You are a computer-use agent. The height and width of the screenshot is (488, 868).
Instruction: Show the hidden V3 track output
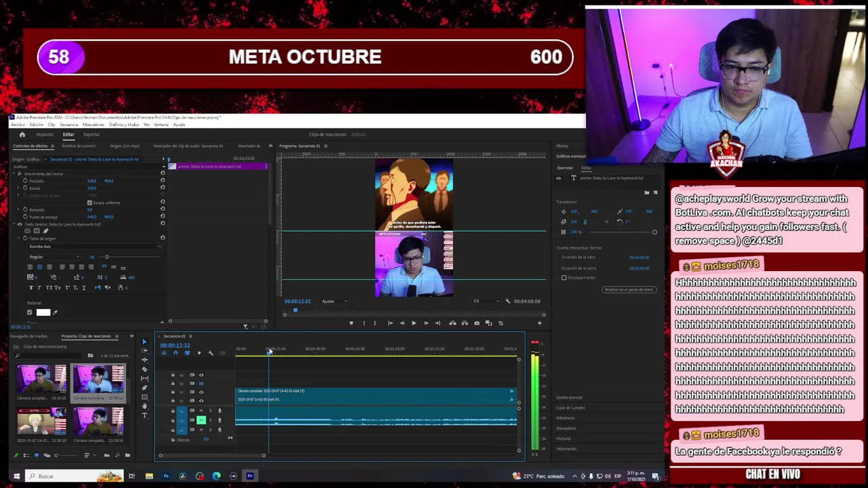click(201, 384)
